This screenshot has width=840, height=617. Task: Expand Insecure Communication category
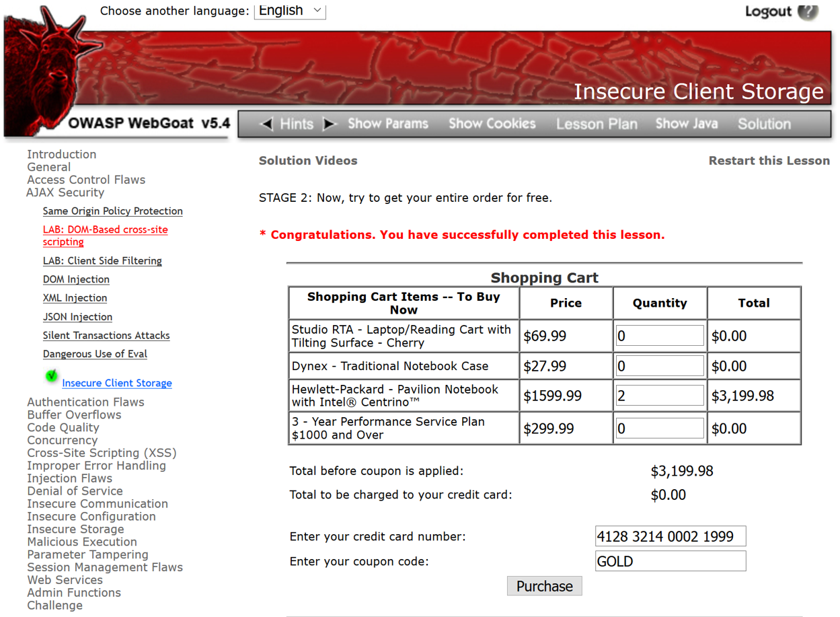coord(98,504)
